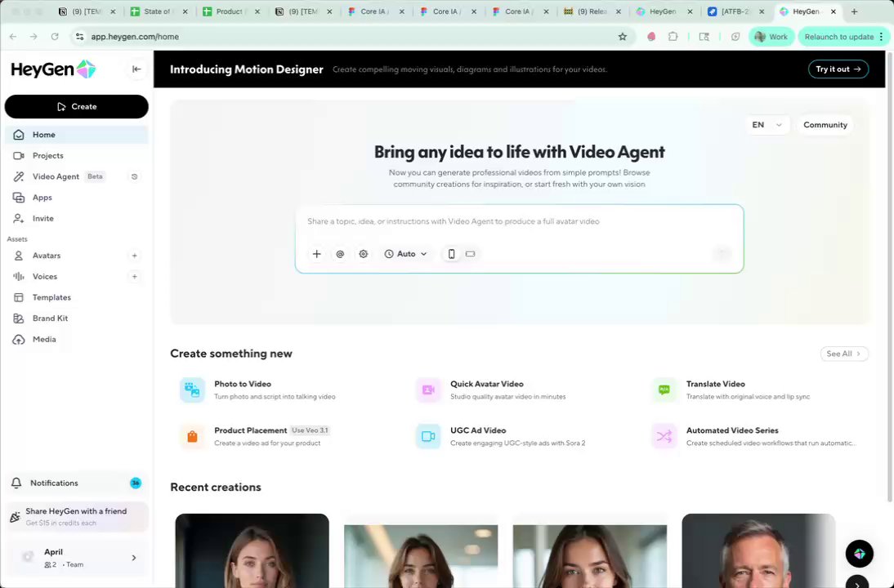Switch to State of spreadsheet tab
The width and height of the screenshot is (894, 588).
click(x=158, y=11)
